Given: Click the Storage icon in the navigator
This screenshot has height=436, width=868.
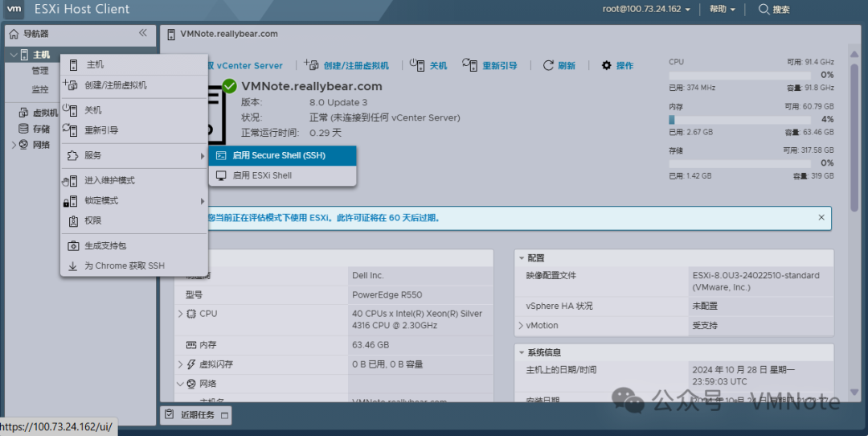Looking at the screenshot, I should [x=24, y=129].
